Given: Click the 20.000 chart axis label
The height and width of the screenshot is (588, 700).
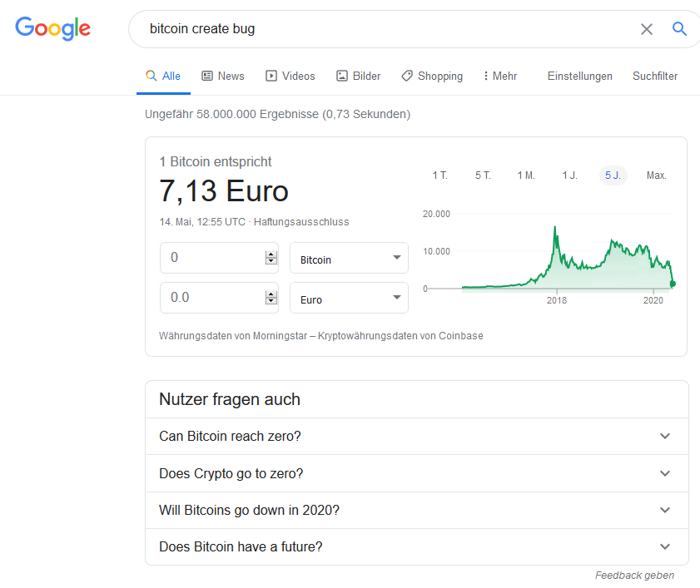Looking at the screenshot, I should [436, 214].
